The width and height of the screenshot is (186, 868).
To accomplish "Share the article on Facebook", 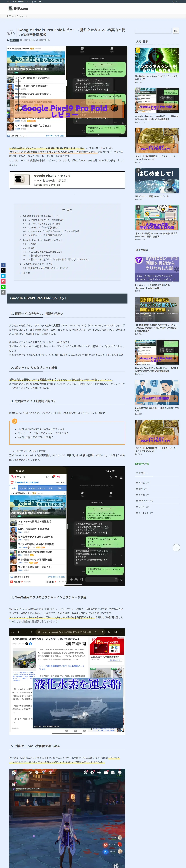I will click(x=3, y=265).
